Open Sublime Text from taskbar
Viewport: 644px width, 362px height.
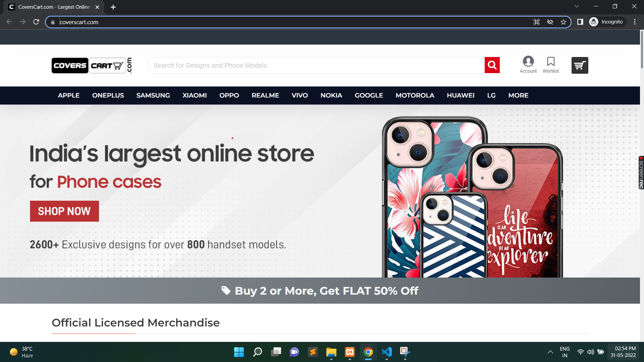tap(313, 352)
